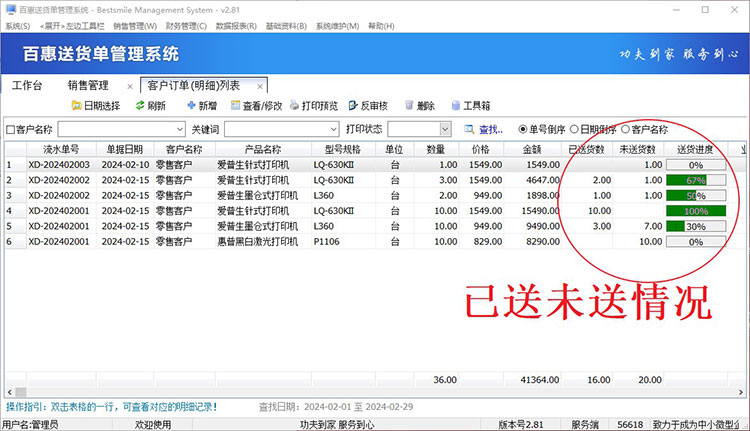Select the 单号倒序 radio option
The height and width of the screenshot is (431, 750).
tap(523, 129)
